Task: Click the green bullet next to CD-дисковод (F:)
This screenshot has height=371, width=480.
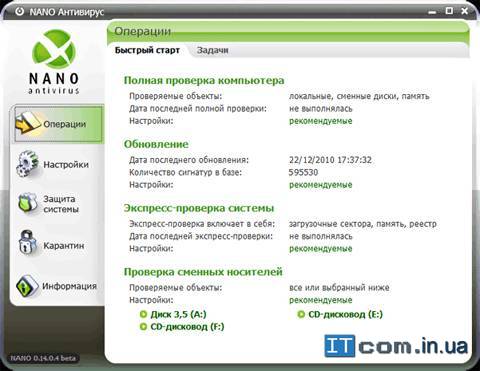Action: [x=143, y=326]
